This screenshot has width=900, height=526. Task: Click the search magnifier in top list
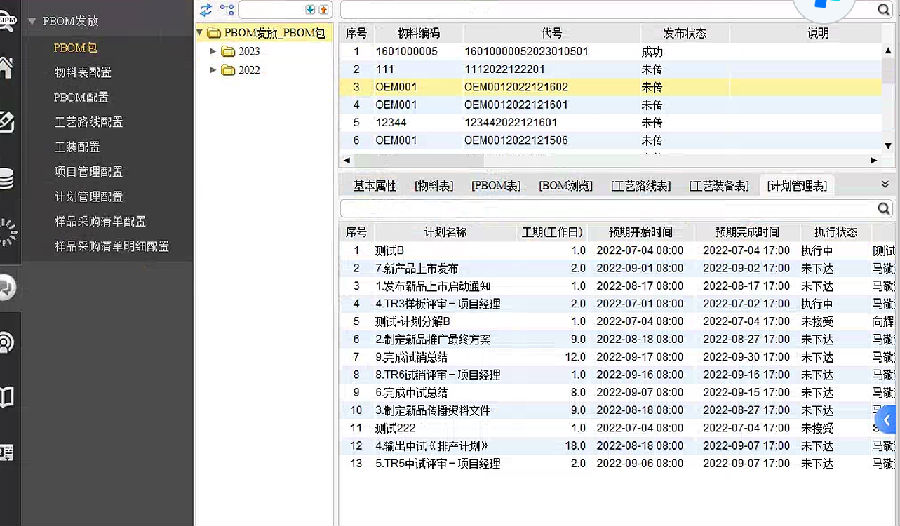pos(884,9)
